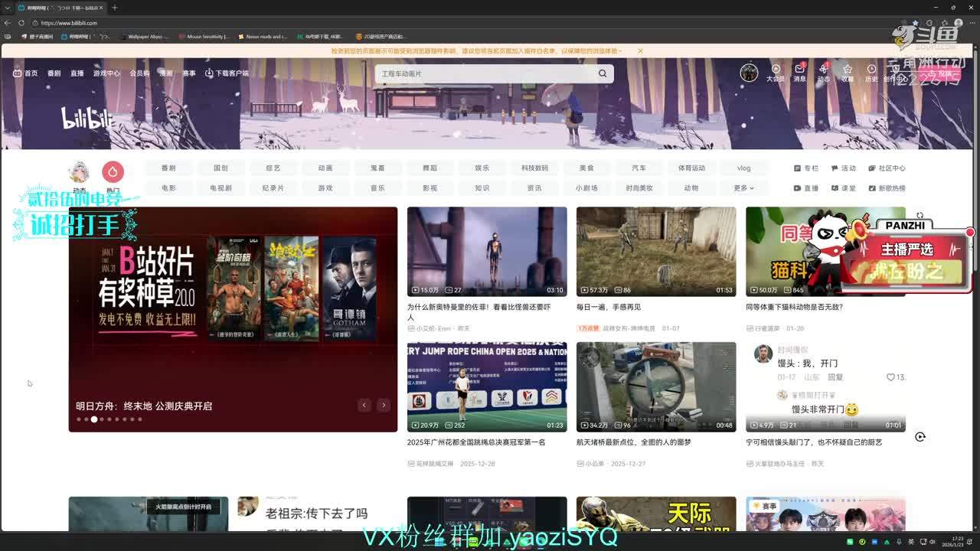
Task: Dismiss the orange plugin warning banner
Action: point(640,51)
